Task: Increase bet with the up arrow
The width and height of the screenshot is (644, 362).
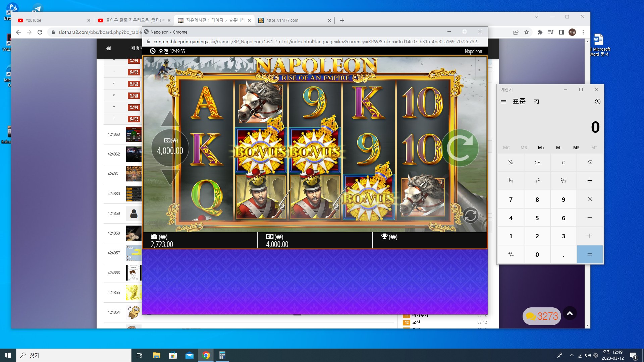Action: (x=170, y=118)
